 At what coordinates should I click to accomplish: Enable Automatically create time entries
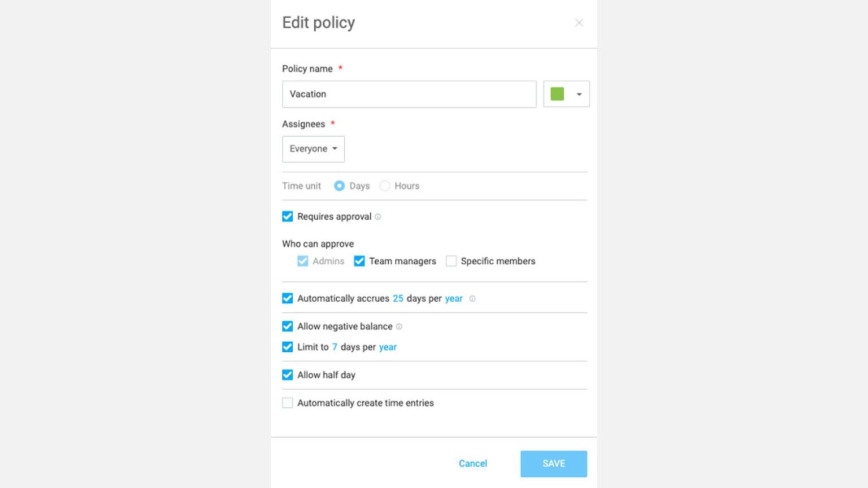click(288, 403)
